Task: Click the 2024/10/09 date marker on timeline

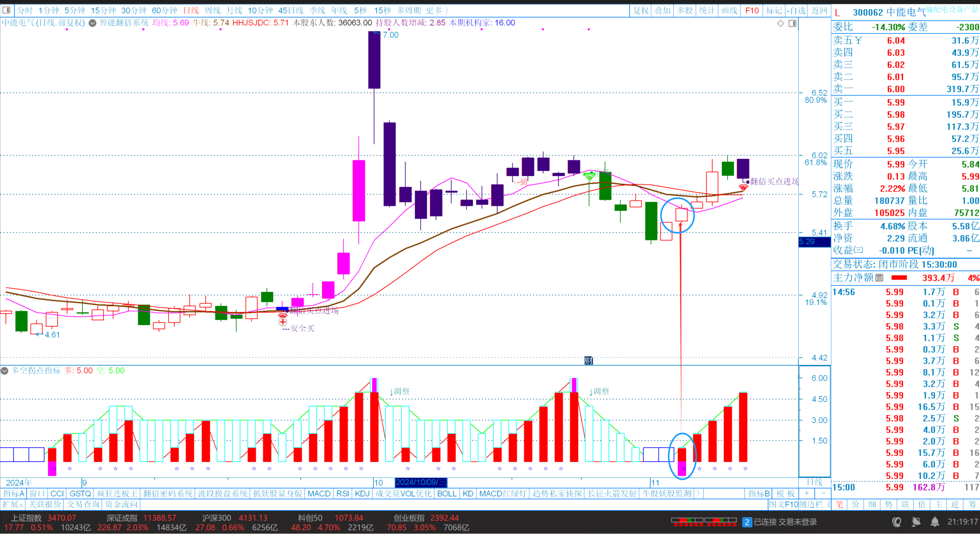Action: (421, 482)
